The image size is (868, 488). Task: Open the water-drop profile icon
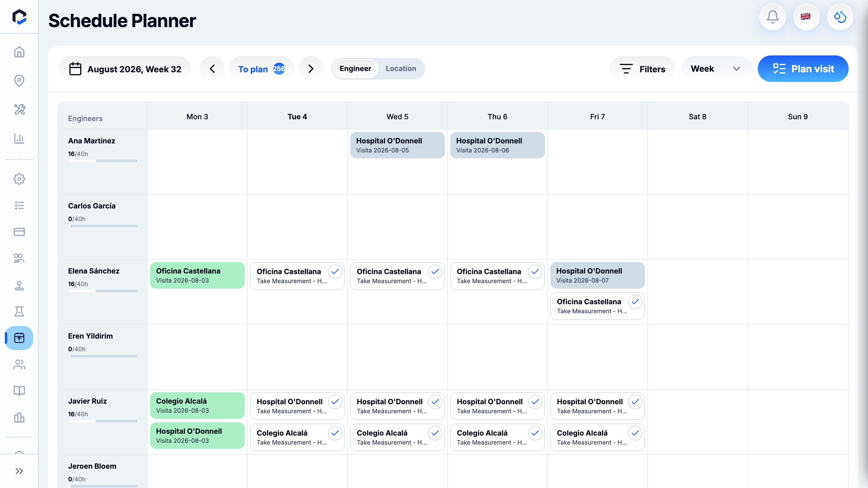point(840,17)
